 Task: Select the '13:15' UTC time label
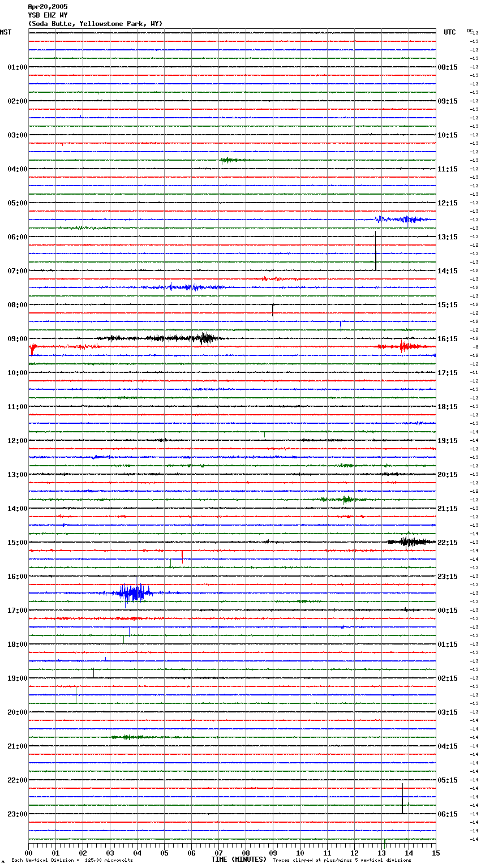[x=448, y=237]
